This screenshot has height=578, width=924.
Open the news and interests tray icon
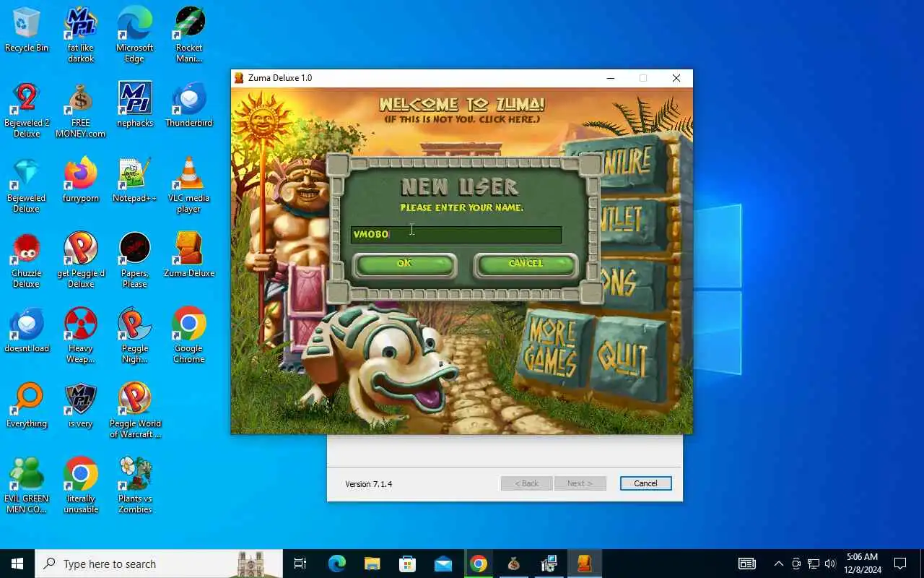coord(747,564)
